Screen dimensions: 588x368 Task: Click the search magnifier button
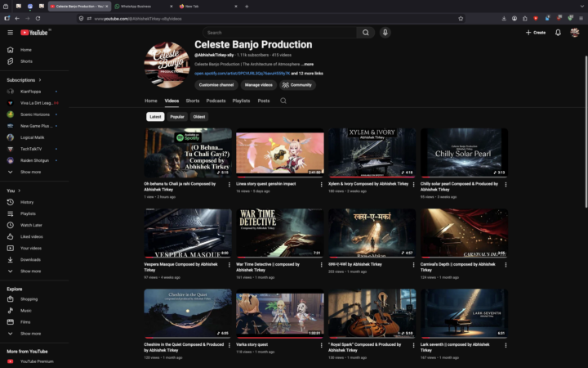[366, 33]
